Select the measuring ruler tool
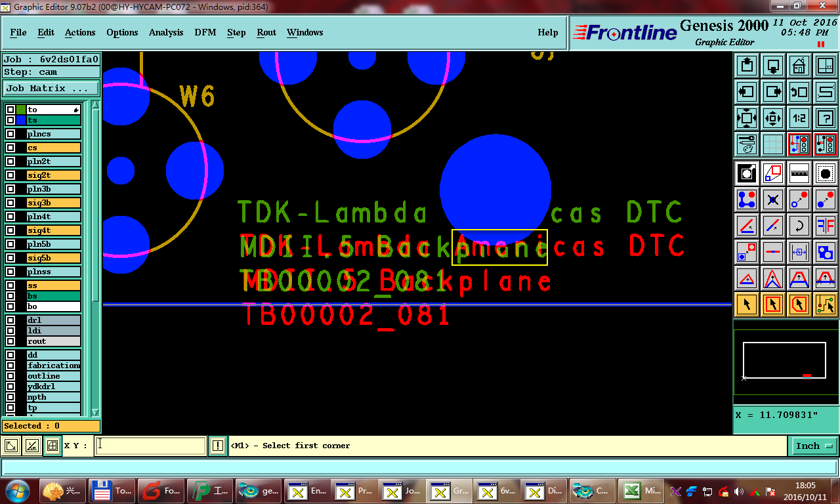Screen dimensions: 840x504 pyautogui.click(x=799, y=174)
